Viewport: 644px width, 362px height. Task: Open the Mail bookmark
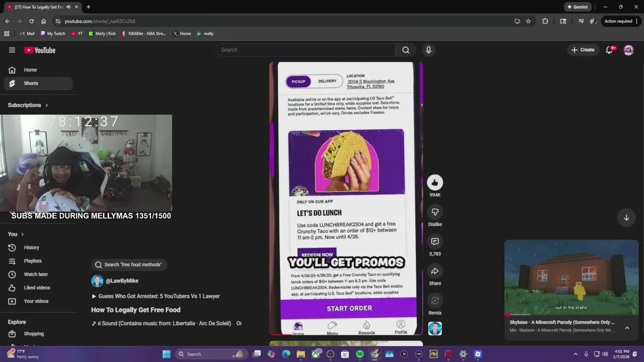pos(27,34)
